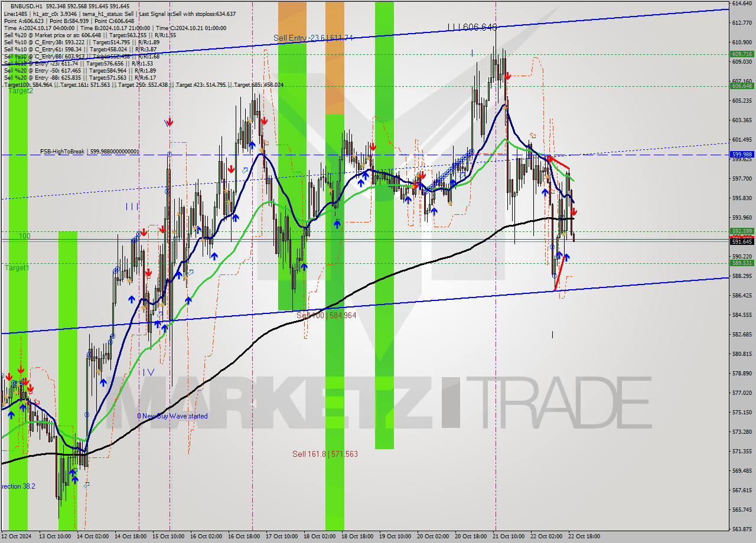
Task: Click the green 606.648 price tag
Action: click(x=742, y=86)
